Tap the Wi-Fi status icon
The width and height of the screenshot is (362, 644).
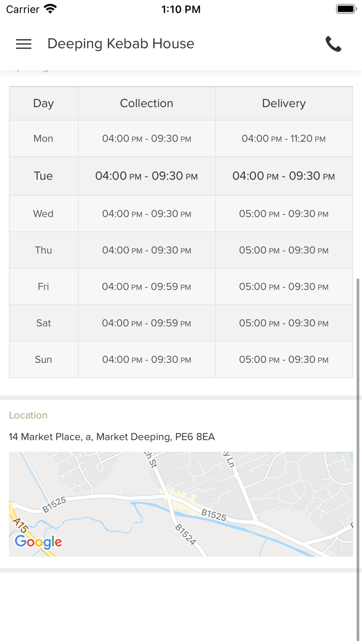pos(50,9)
